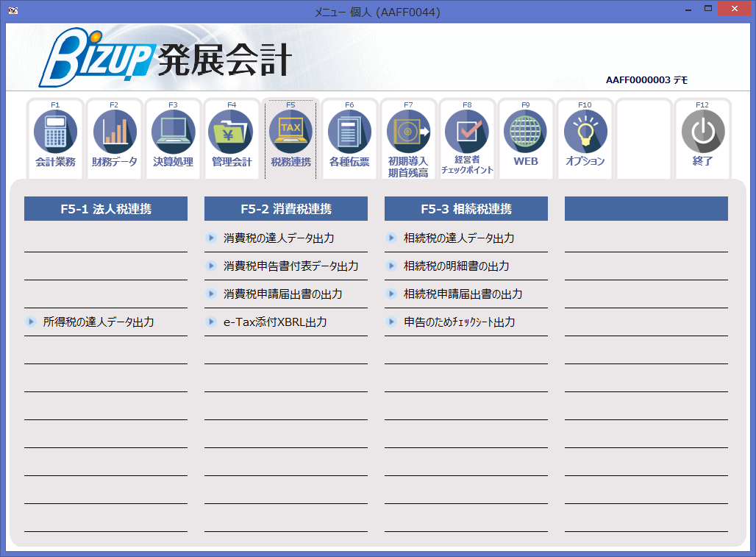This screenshot has height=557, width=756.
Task: Select the 財務データ bar chart icon
Action: (x=114, y=131)
